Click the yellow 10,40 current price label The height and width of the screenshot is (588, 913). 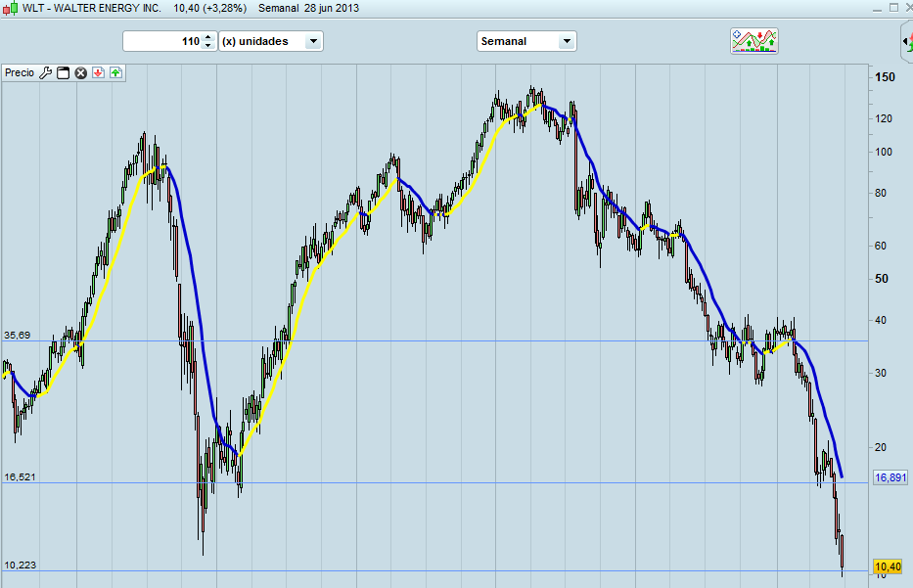[888, 566]
